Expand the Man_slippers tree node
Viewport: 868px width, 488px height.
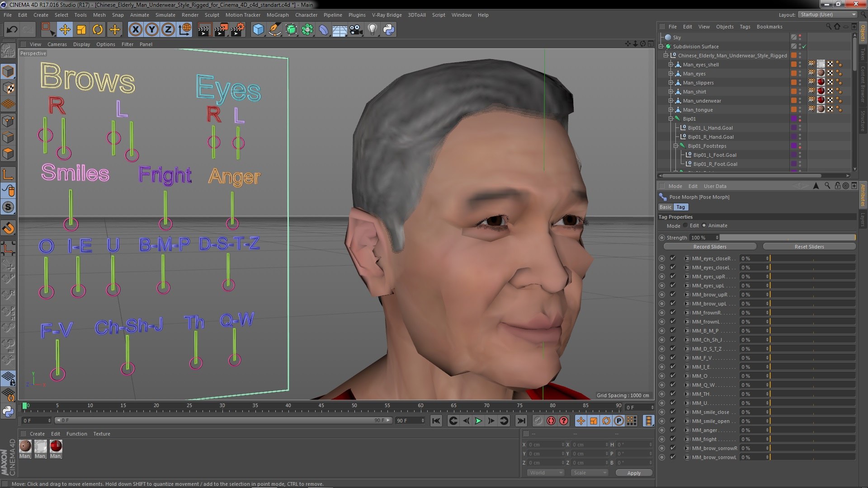(x=671, y=83)
